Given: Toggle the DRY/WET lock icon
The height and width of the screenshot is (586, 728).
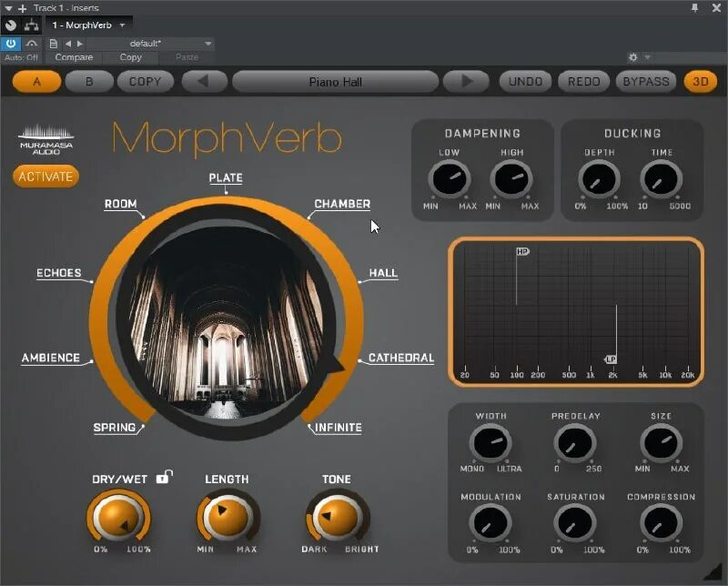Looking at the screenshot, I should pyautogui.click(x=164, y=477).
